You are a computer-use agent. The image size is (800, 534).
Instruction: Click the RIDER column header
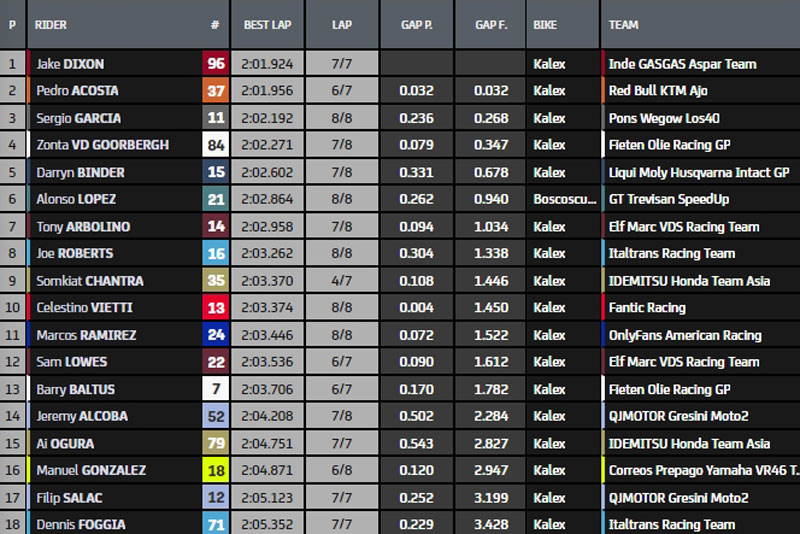click(51, 24)
